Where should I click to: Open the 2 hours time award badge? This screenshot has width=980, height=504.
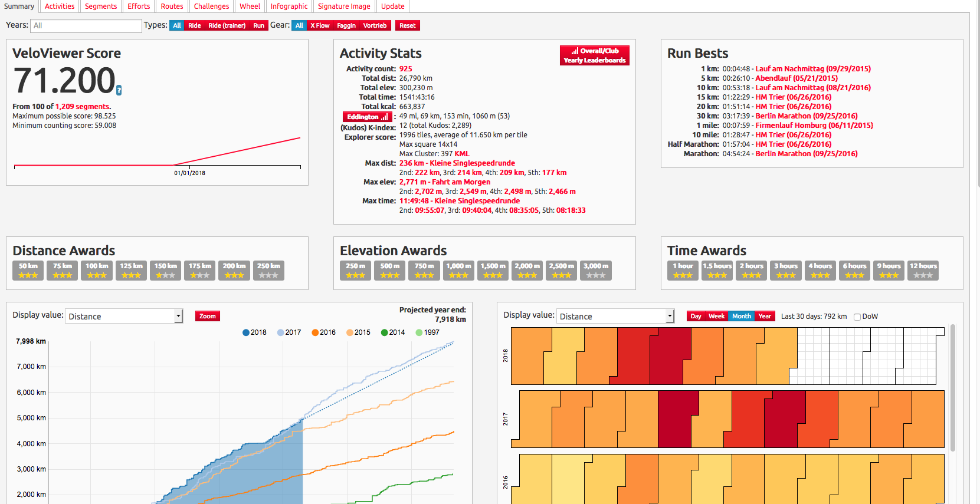[x=752, y=271]
